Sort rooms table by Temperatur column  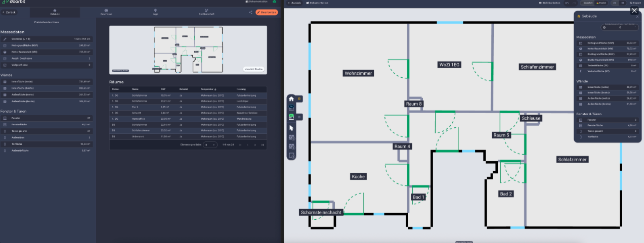pos(208,89)
